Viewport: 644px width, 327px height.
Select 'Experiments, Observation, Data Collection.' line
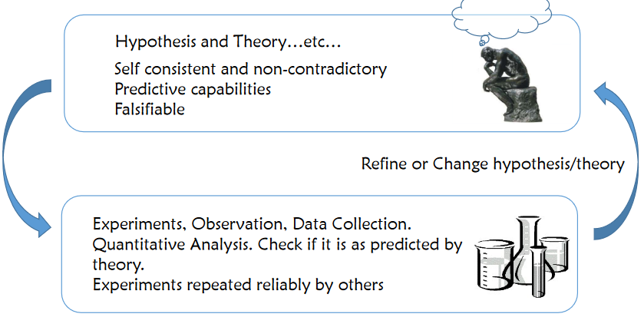pyautogui.click(x=252, y=226)
